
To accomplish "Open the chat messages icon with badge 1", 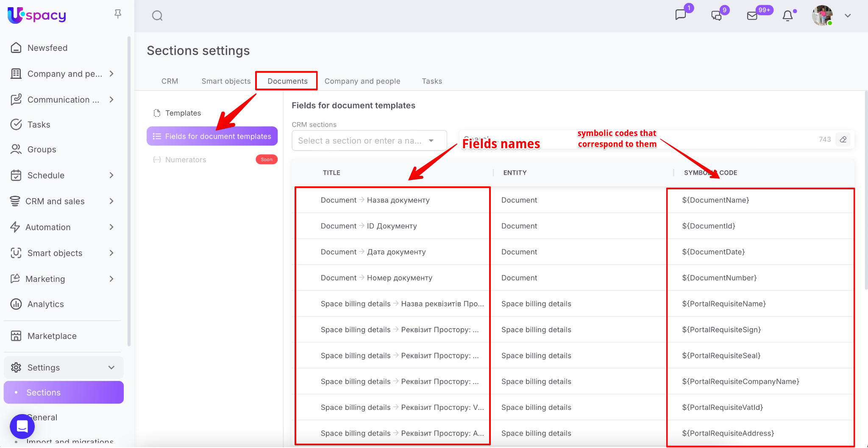I will pyautogui.click(x=681, y=15).
